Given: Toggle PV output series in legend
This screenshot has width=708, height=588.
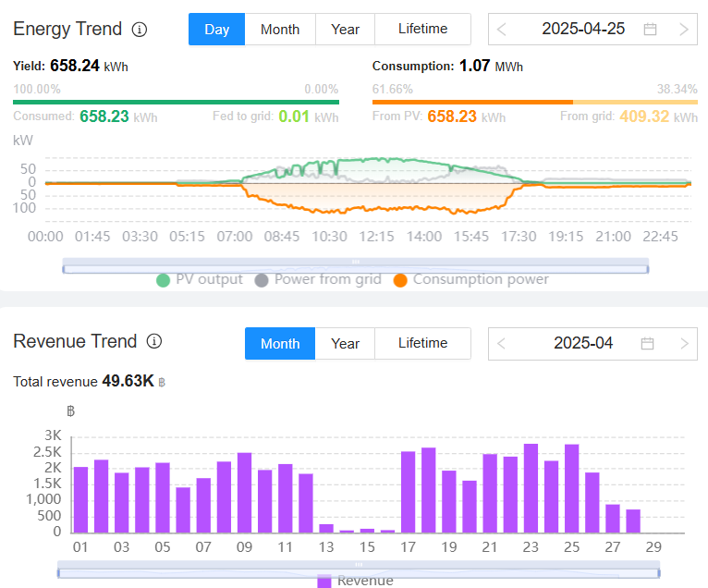Looking at the screenshot, I should click(x=199, y=279).
